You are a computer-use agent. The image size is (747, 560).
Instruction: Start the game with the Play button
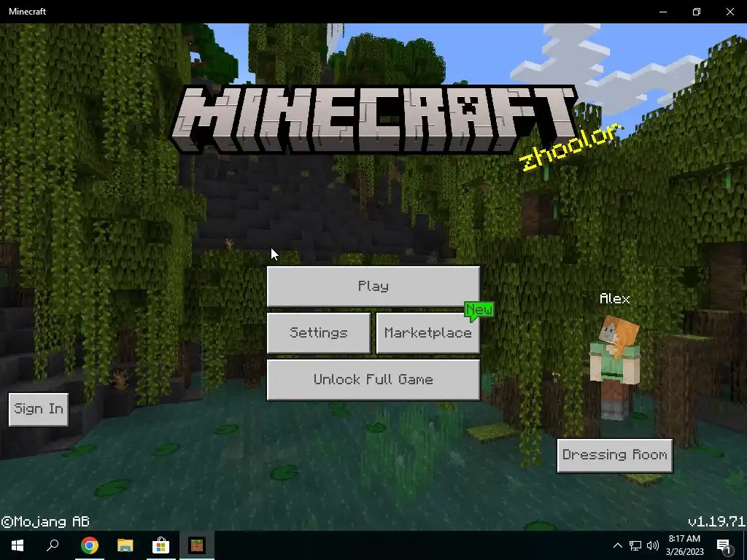click(373, 286)
